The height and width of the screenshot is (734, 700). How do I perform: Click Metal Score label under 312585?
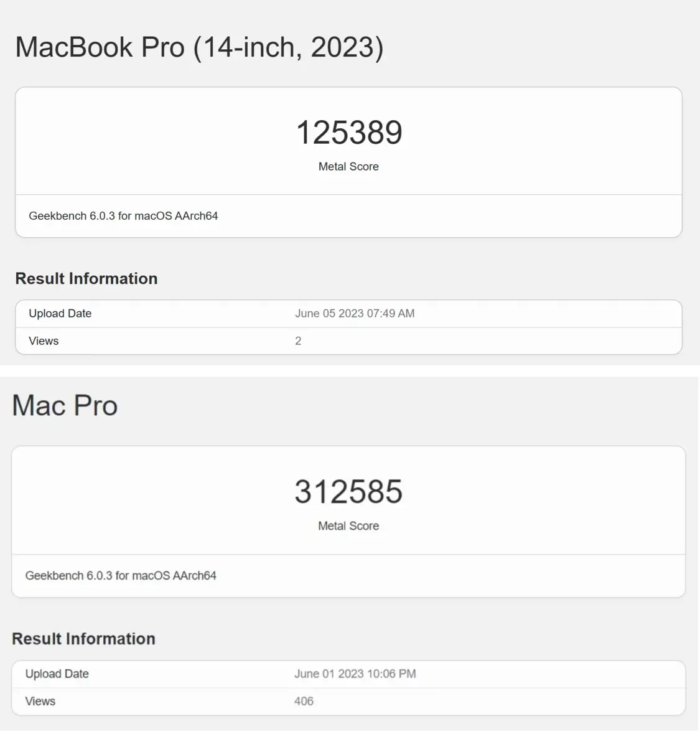pyautogui.click(x=348, y=526)
